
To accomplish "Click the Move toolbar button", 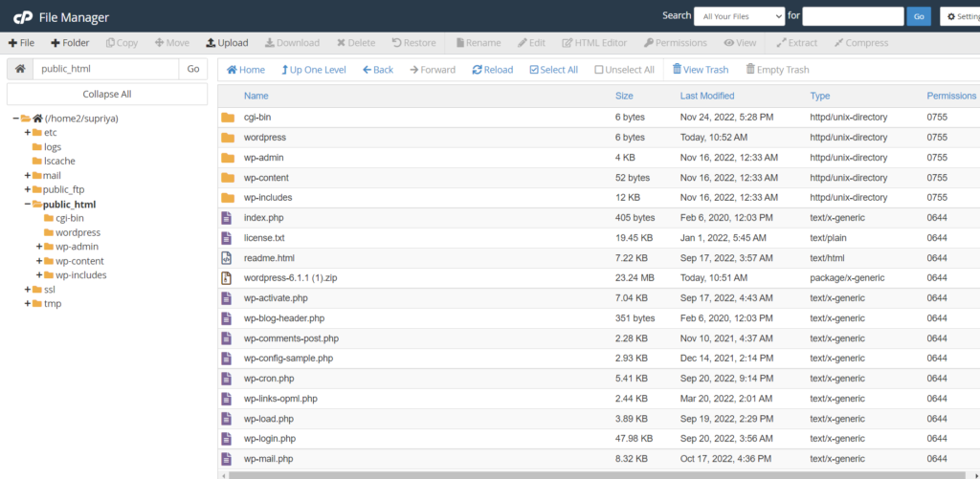I will (172, 43).
